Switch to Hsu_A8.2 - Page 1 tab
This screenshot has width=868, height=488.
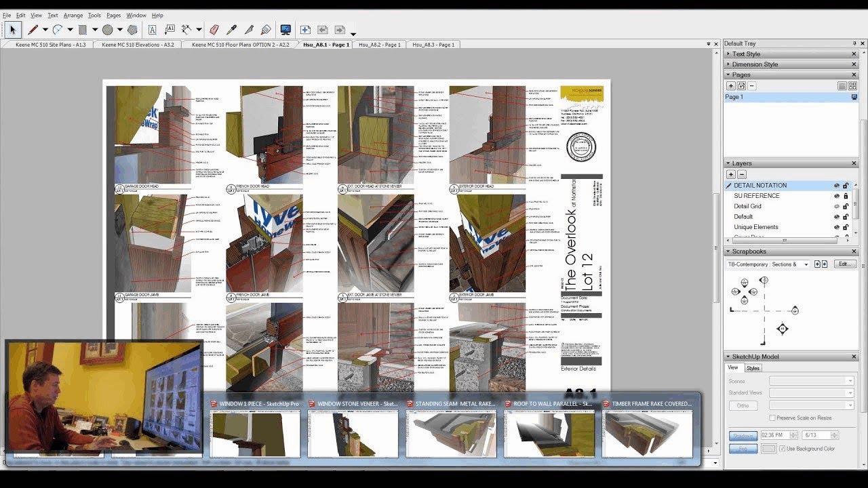click(379, 45)
